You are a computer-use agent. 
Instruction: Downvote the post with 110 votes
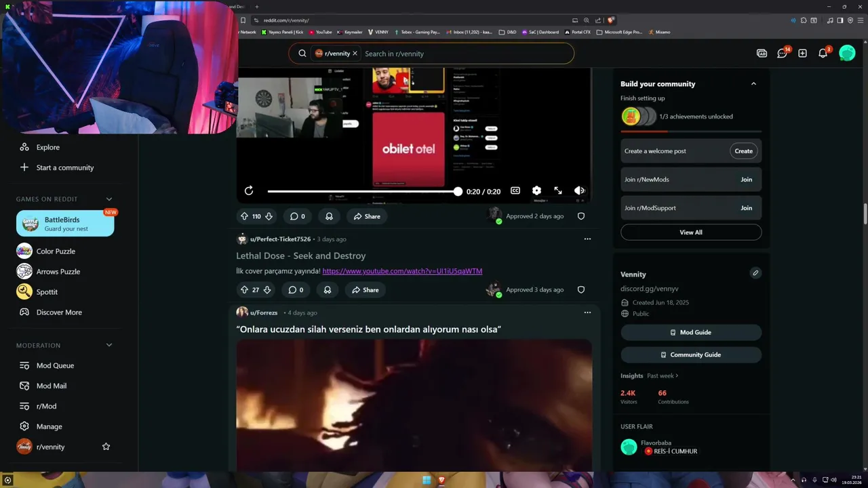point(269,216)
